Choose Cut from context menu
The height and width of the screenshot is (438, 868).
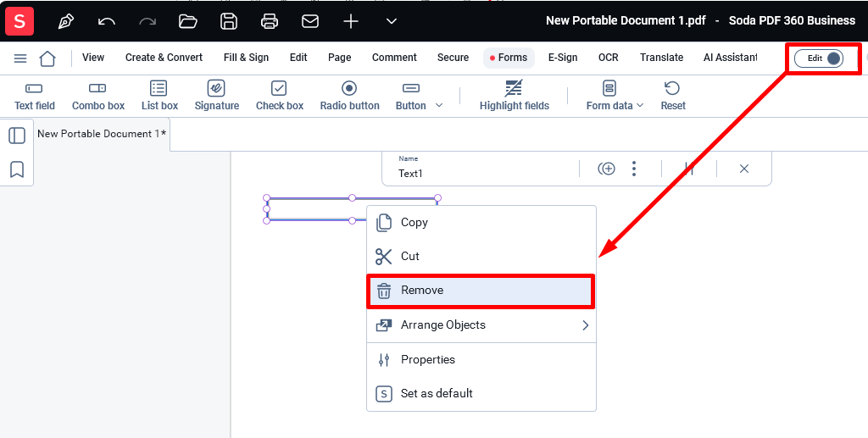(x=481, y=256)
